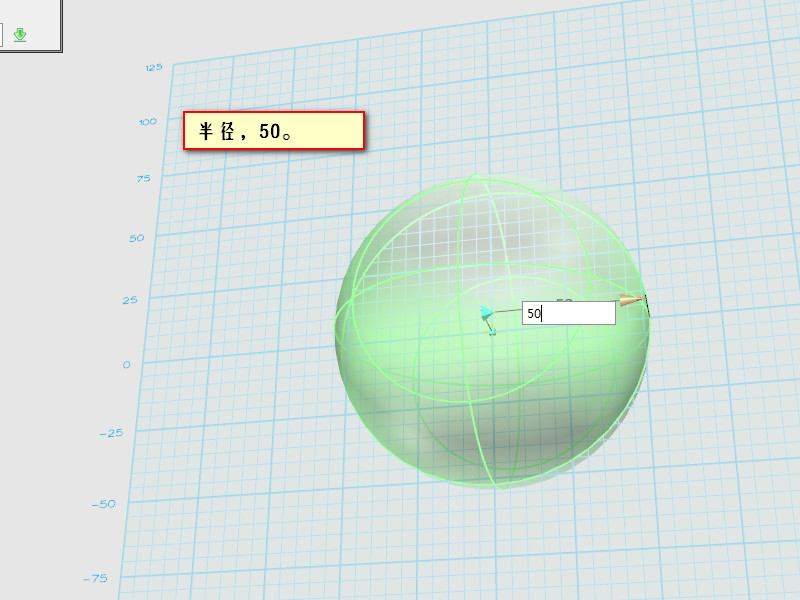Click the 125 grid axis label
The height and width of the screenshot is (600, 800).
153,67
